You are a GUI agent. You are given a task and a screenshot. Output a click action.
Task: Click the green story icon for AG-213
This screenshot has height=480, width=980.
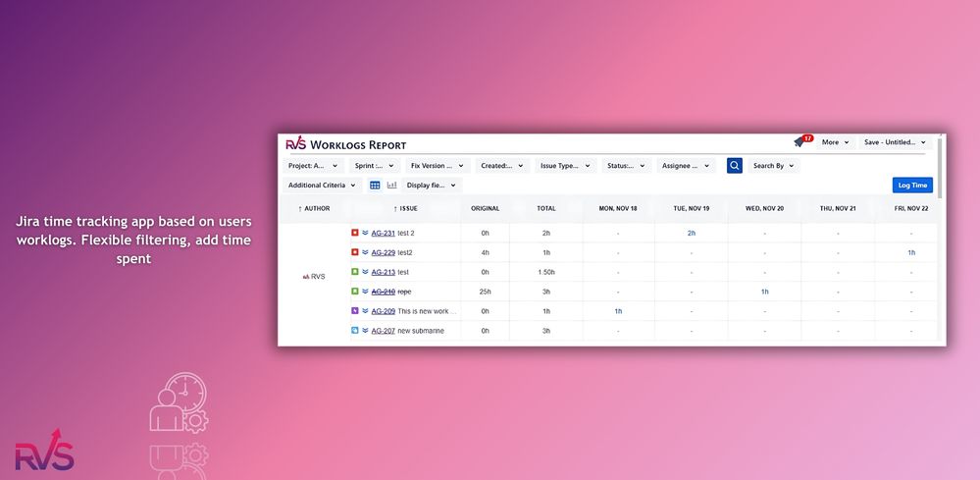coord(354,272)
